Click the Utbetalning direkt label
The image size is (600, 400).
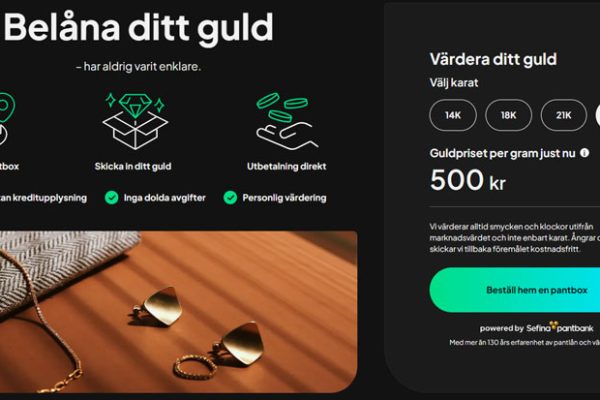(287, 167)
